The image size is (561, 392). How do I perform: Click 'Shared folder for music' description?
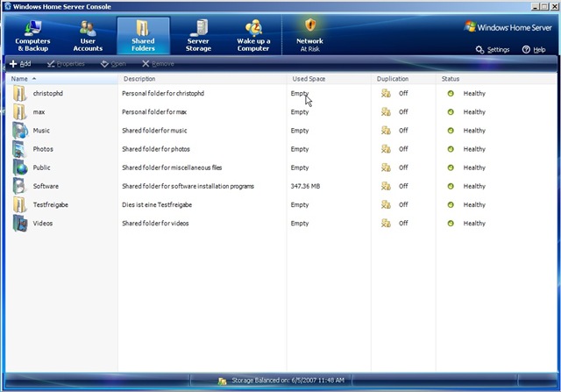point(154,131)
